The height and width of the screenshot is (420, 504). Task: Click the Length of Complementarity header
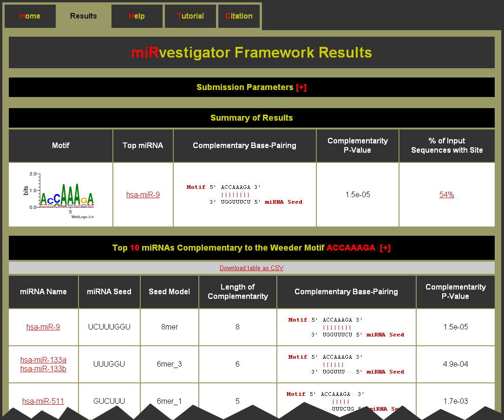click(x=237, y=292)
